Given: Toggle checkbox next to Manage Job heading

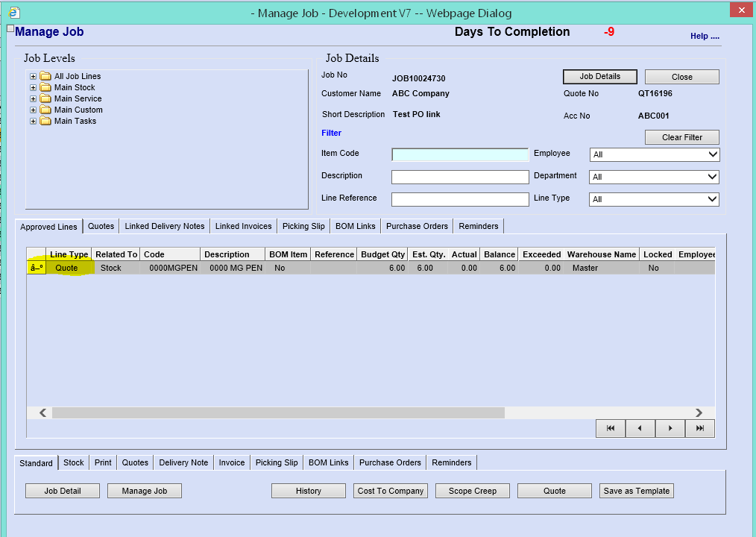Looking at the screenshot, I should pyautogui.click(x=10, y=29).
